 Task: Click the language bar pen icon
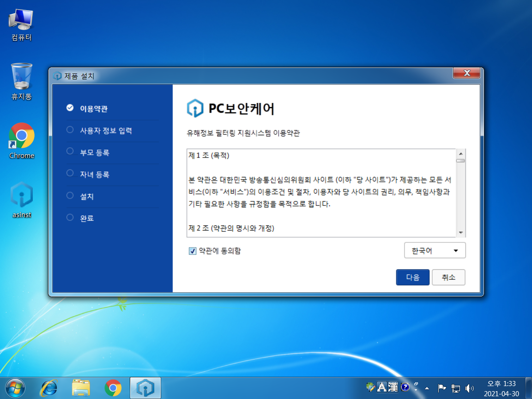coord(370,387)
